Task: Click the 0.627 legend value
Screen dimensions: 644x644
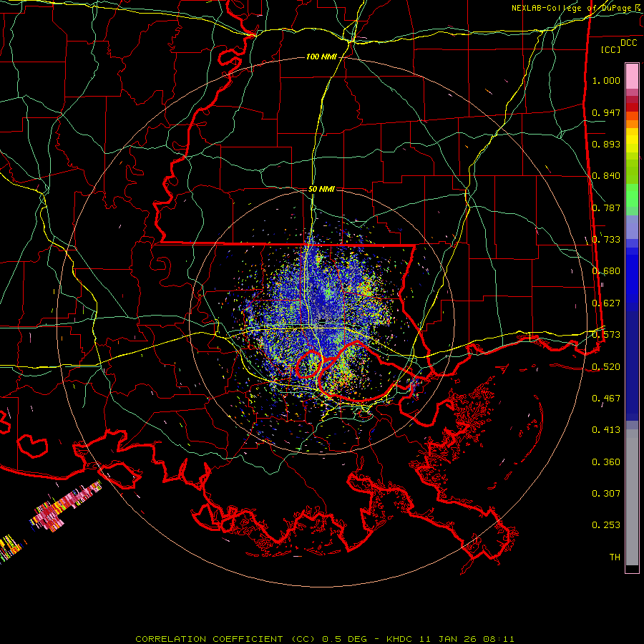Action: point(606,303)
